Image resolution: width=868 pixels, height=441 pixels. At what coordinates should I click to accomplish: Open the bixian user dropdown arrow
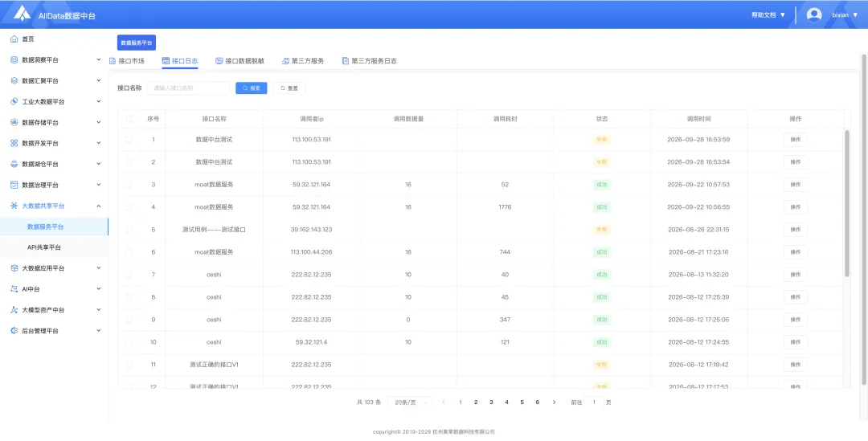[855, 15]
